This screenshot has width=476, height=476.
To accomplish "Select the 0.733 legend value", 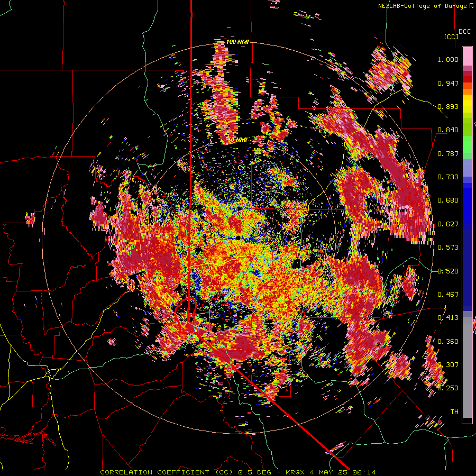I will [448, 177].
